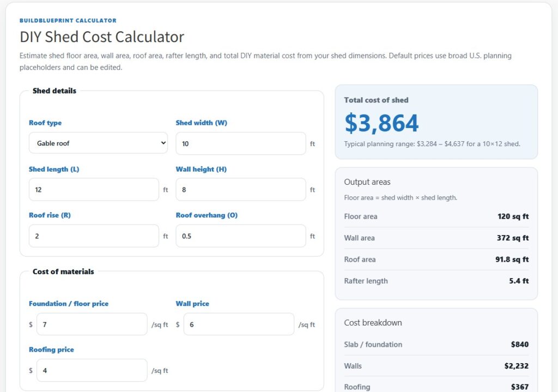Click the Wall price input field
This screenshot has height=392, width=558.
pos(239,324)
